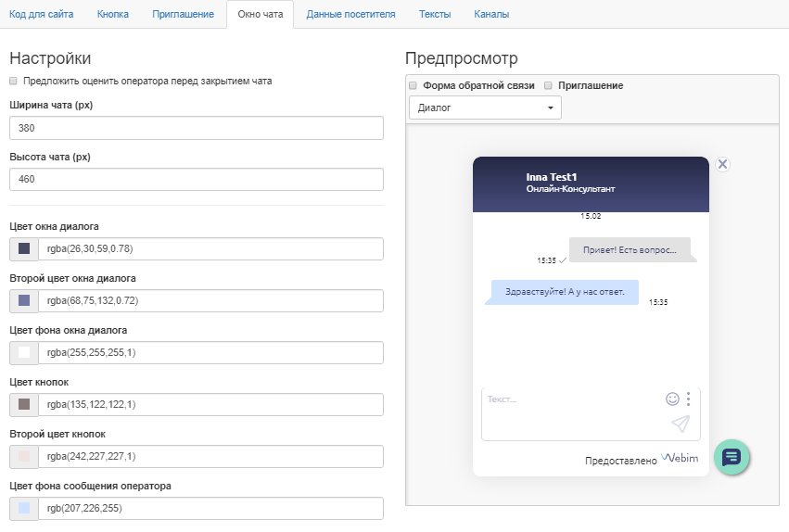Image resolution: width=789 pixels, height=532 pixels.
Task: Click the Webim logo in chat footer
Action: click(680, 459)
